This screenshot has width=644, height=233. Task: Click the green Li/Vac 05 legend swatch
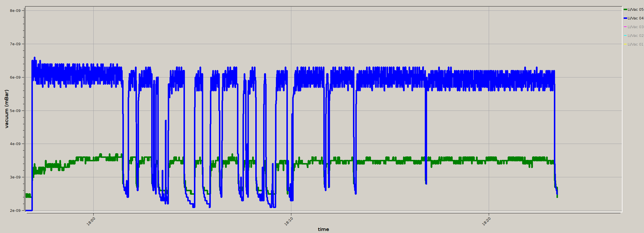625,10
